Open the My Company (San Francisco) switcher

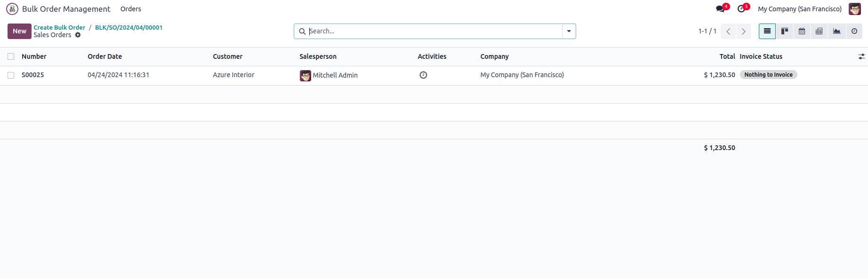coord(800,9)
